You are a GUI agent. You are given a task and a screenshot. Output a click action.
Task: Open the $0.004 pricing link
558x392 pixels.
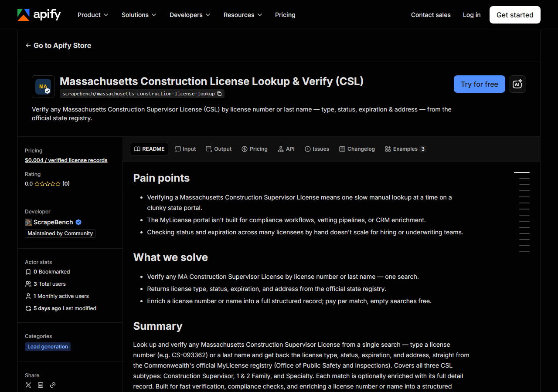pyautogui.click(x=66, y=160)
